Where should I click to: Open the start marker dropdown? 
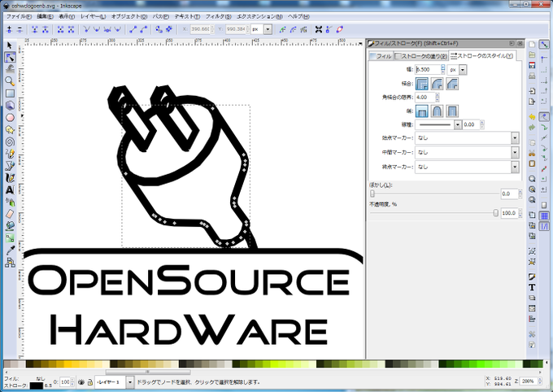pyautogui.click(x=515, y=138)
